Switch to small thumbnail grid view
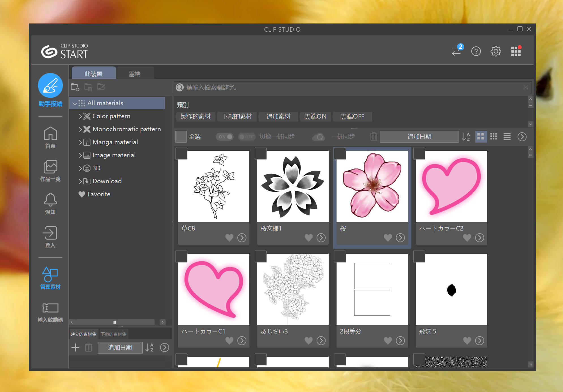The height and width of the screenshot is (392, 563). 494,137
